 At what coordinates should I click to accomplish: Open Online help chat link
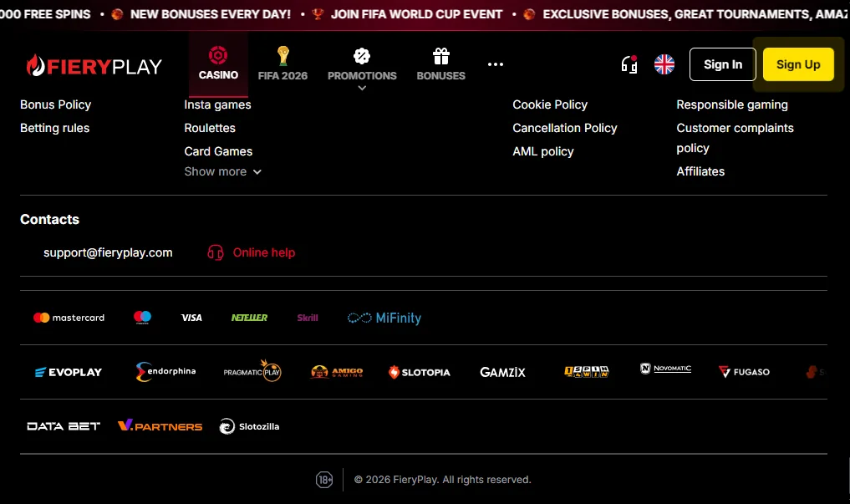coord(251,252)
